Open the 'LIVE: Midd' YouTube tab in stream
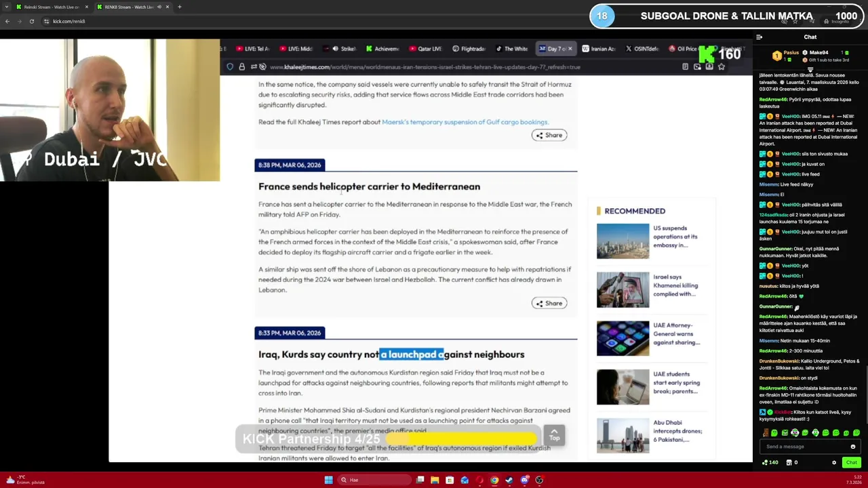Screen dimensions: 868x488 tap(296, 49)
